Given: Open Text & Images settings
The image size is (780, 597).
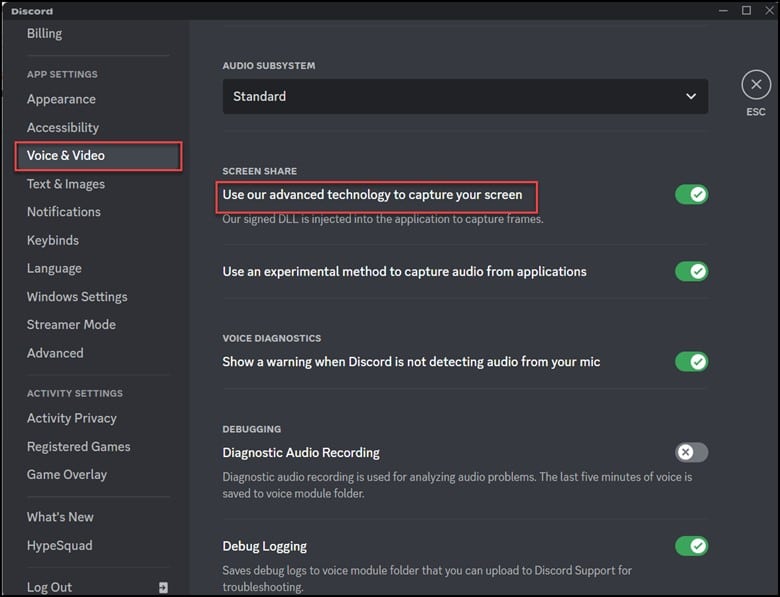Looking at the screenshot, I should coord(66,184).
